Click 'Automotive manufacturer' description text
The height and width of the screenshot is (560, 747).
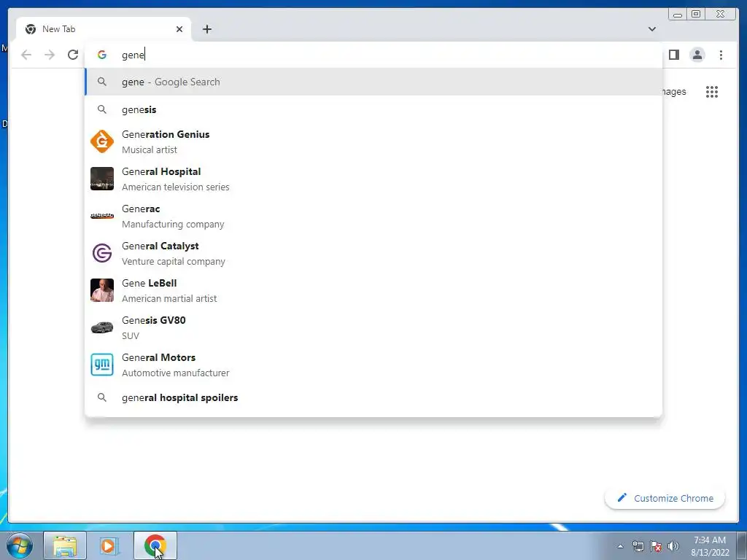175,373
